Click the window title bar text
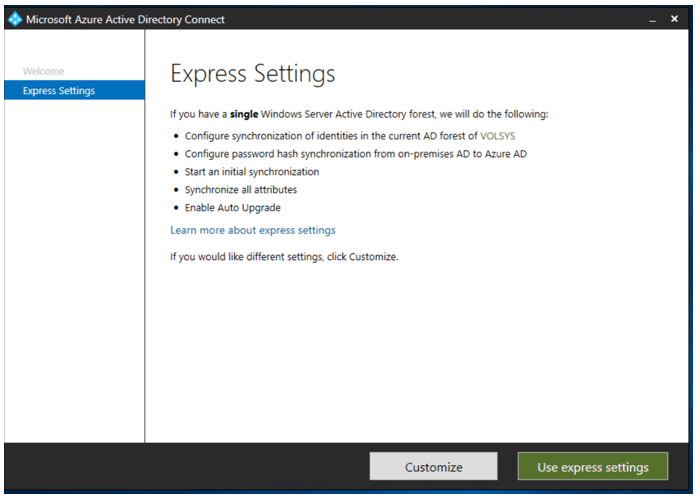Viewport: 700px width, 500px height. point(125,19)
